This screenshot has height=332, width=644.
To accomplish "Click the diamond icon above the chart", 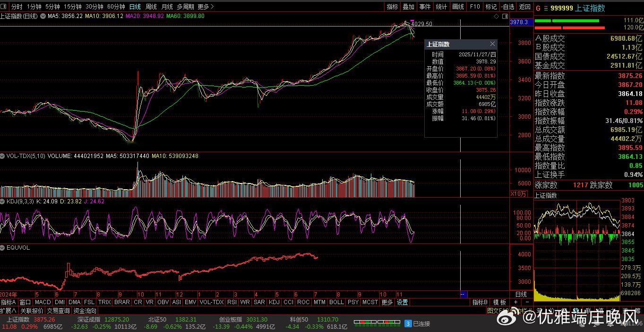I will coord(497,16).
